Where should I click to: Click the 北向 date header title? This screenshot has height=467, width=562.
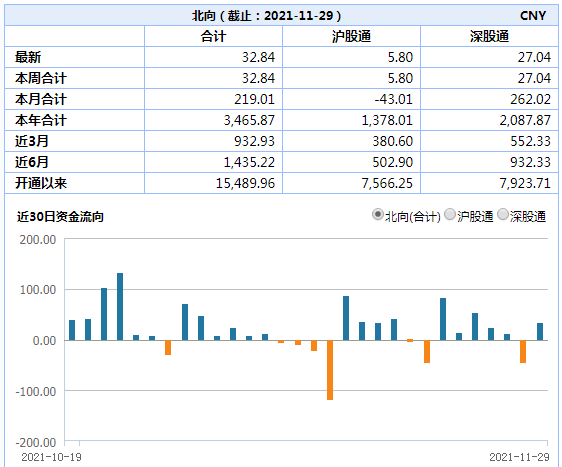(266, 15)
